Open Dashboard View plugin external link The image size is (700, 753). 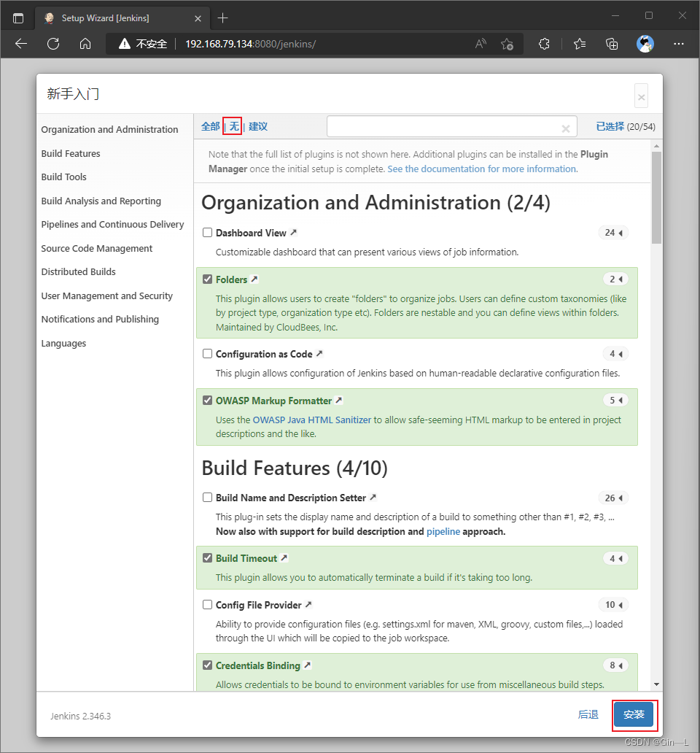[x=294, y=233]
